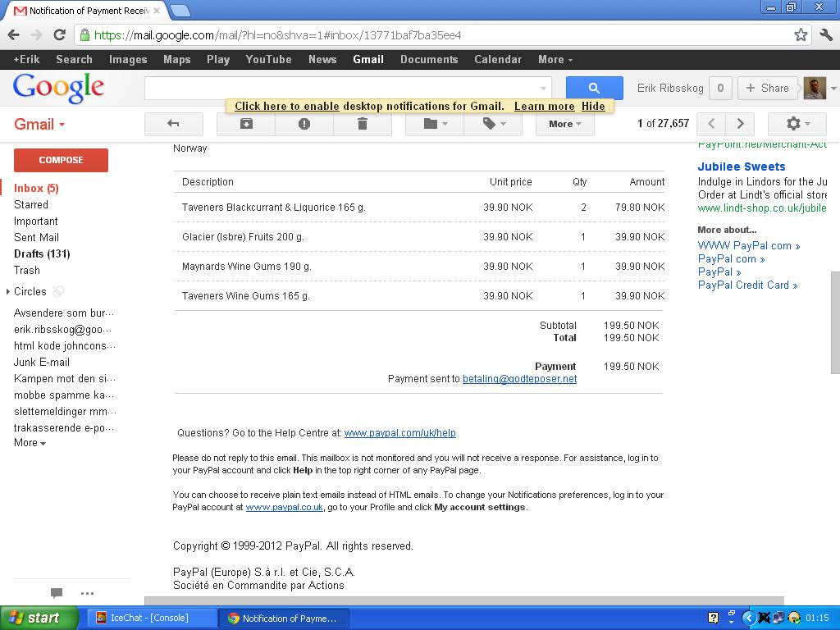Click the PayPal Credit Card related link
This screenshot has width=840, height=630.
click(747, 285)
